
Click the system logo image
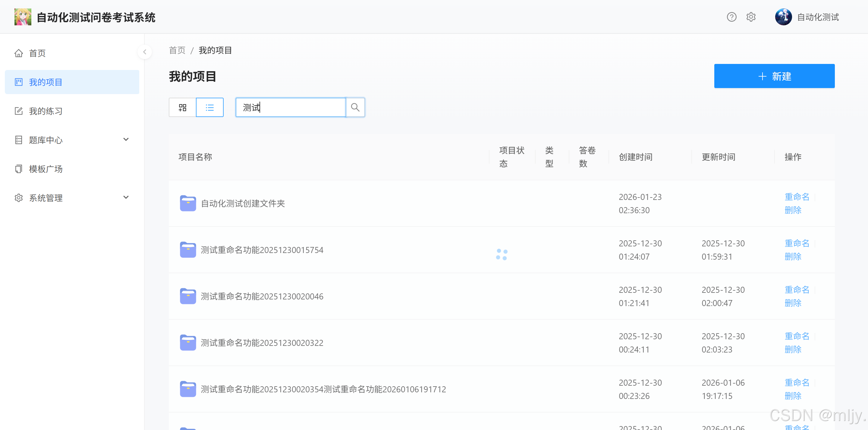(23, 17)
